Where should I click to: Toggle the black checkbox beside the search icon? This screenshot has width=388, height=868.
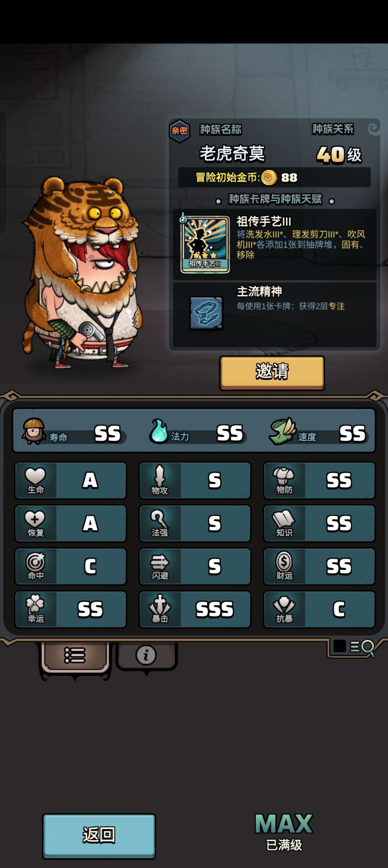point(339,646)
